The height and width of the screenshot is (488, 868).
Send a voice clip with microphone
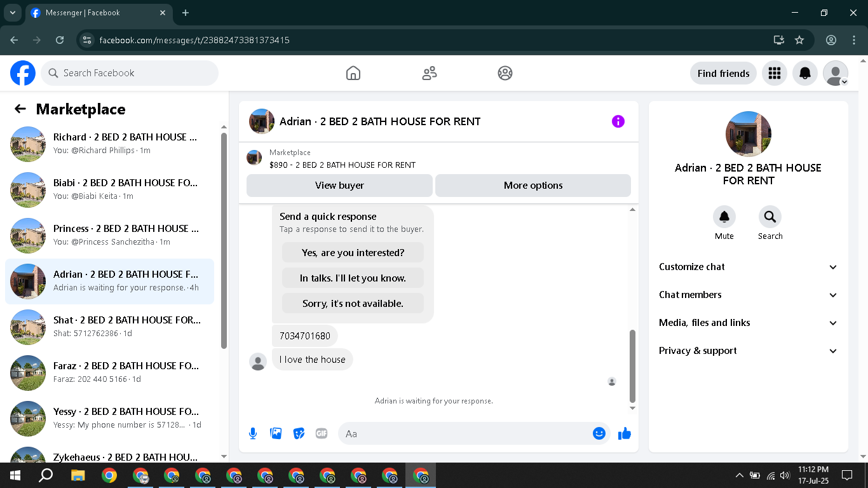[x=253, y=433]
